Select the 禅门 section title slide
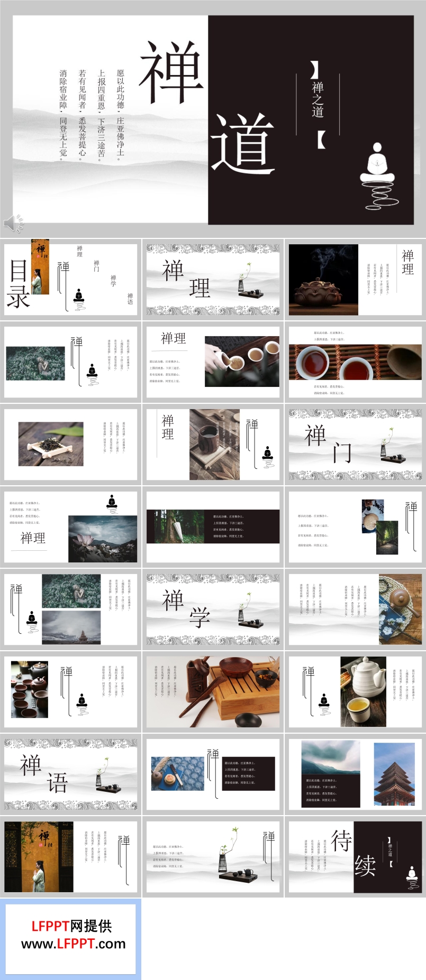This screenshot has width=426, height=980. (x=355, y=445)
